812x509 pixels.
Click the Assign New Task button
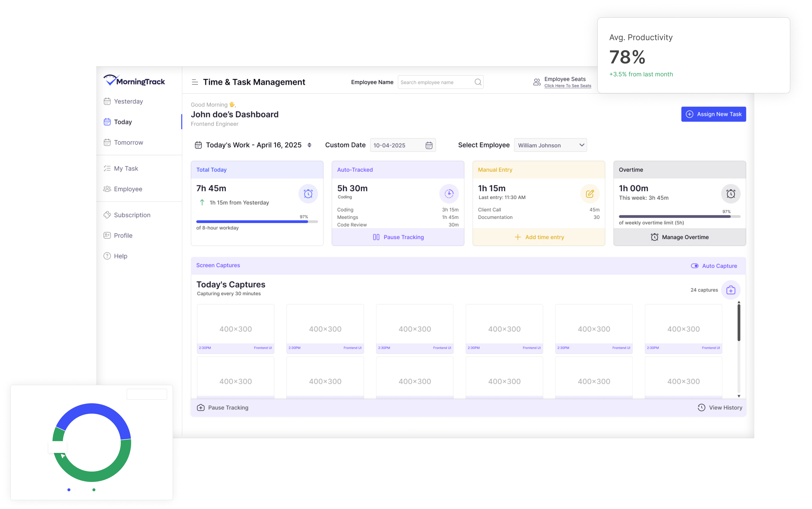713,114
